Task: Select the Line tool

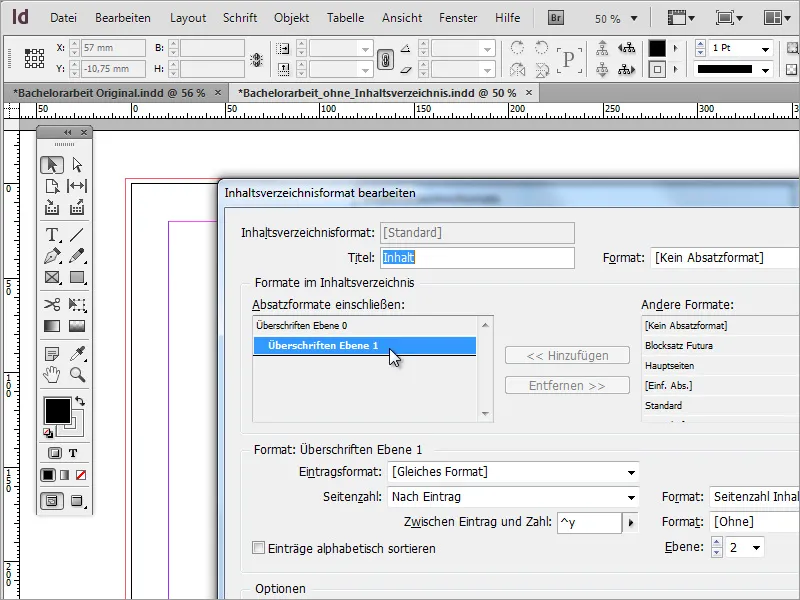Action: tap(77, 235)
